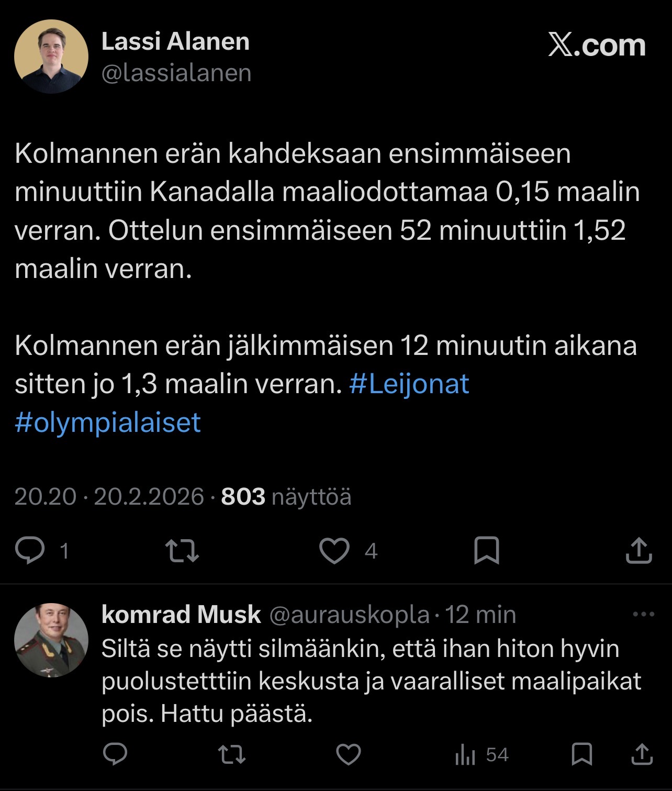This screenshot has width=672, height=791.
Task: Bookmark komrad Musk's reply
Action: click(581, 754)
